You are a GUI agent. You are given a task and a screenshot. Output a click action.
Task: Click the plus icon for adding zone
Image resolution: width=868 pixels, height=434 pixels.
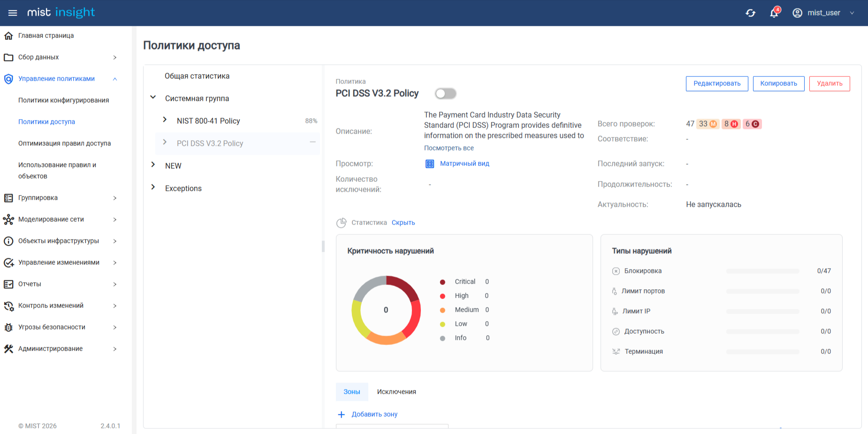point(342,414)
